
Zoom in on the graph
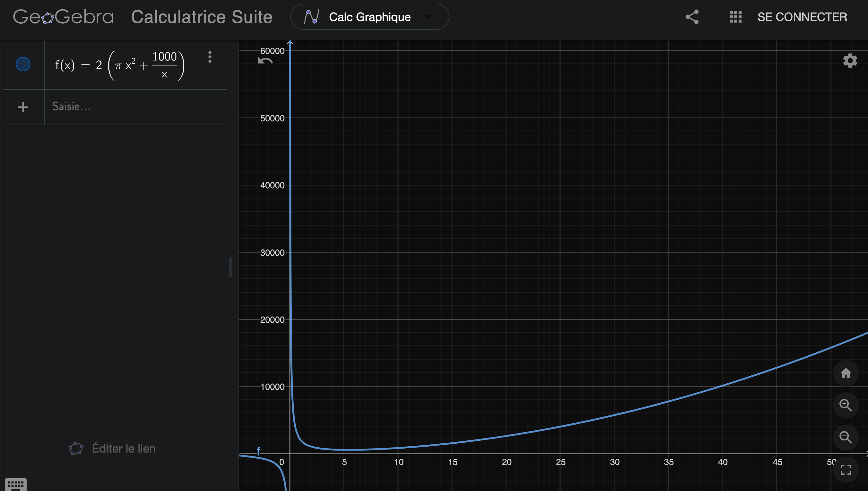coord(845,405)
